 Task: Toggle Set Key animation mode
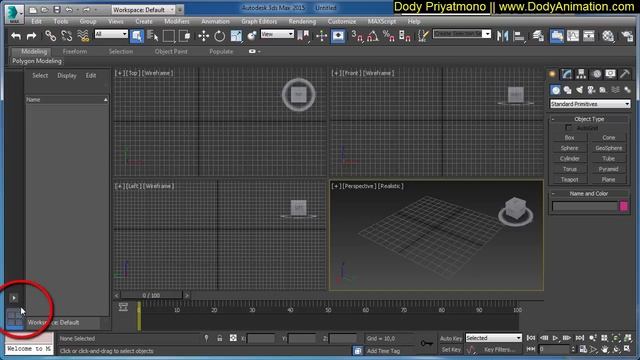[x=451, y=349]
